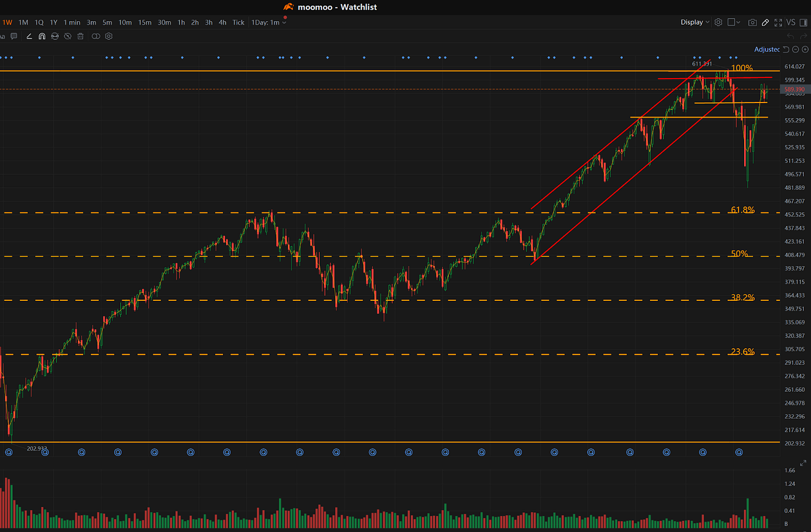The image size is (811, 532).
Task: Toggle the pencil drawing mode
Action: pos(765,22)
